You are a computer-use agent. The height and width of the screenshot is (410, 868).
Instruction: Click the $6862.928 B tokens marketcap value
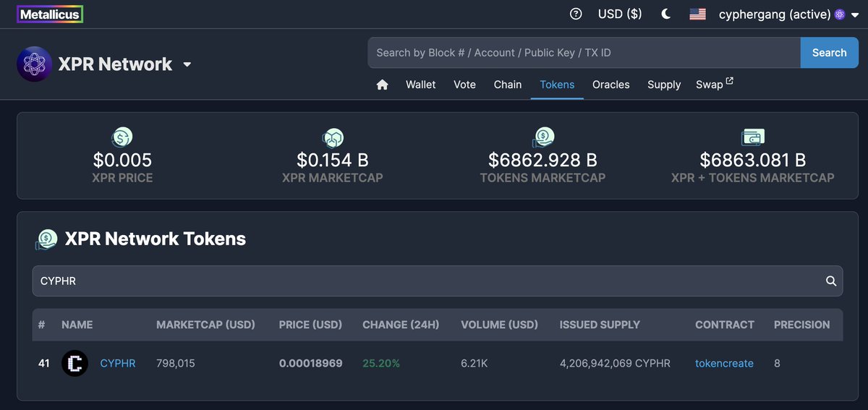542,160
